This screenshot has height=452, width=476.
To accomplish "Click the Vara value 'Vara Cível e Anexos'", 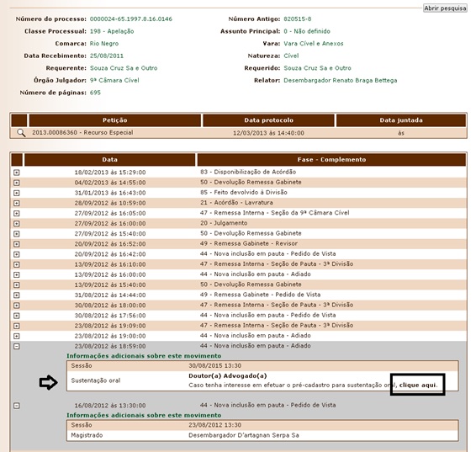I will pos(314,44).
